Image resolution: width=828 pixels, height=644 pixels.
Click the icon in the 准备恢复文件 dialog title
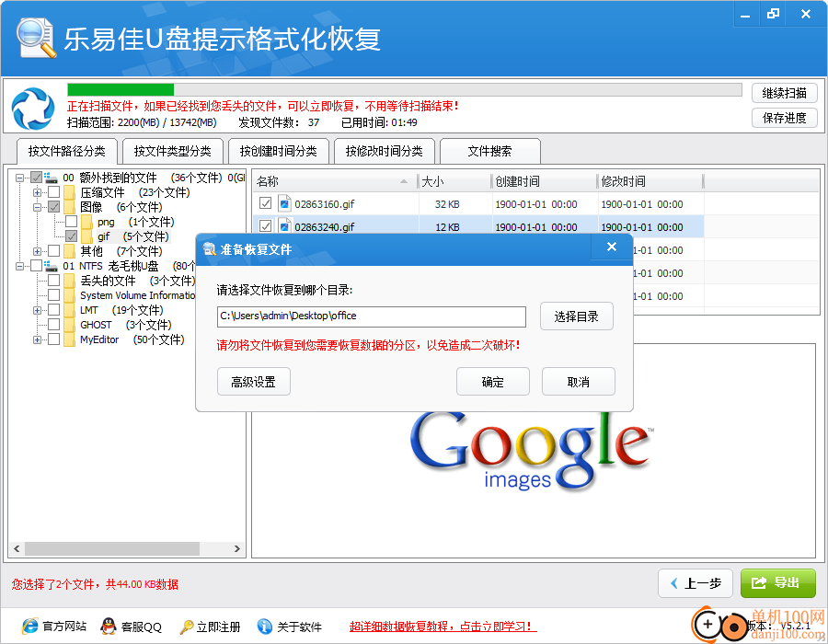(210, 248)
